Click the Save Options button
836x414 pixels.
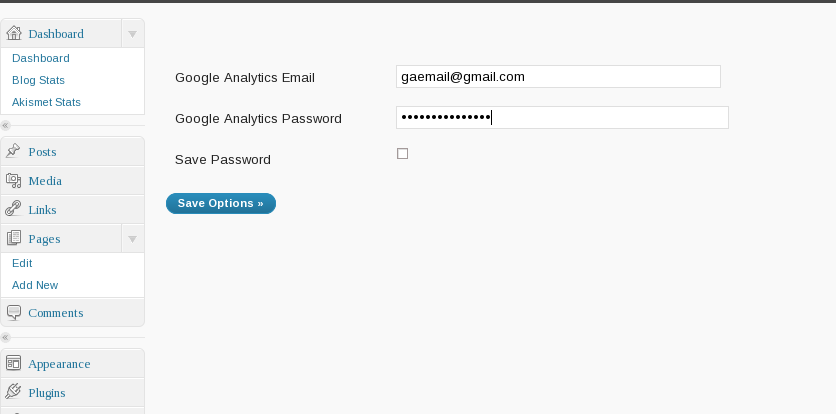pyautogui.click(x=221, y=203)
